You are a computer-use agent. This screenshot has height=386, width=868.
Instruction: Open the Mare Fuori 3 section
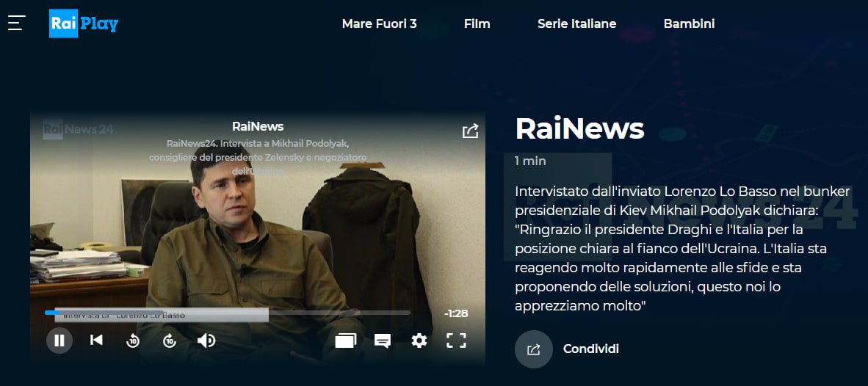pyautogui.click(x=379, y=23)
